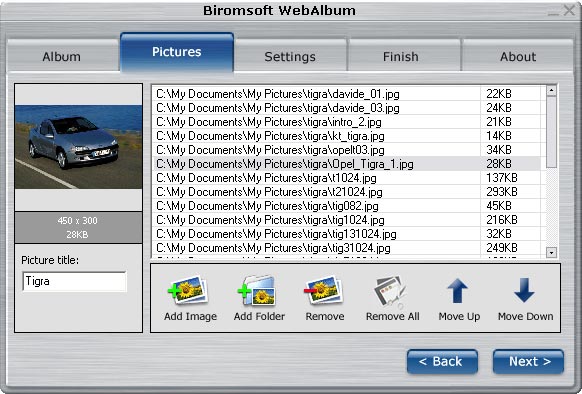This screenshot has width=582, height=394.
Task: Select the Opel_Tigra_1.jpg row
Action: tap(347, 164)
